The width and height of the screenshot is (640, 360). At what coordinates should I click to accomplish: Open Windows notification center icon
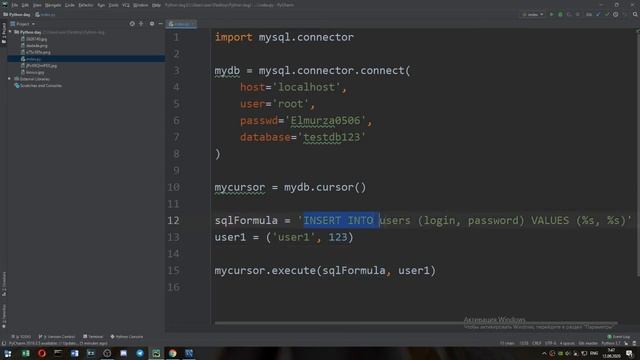click(629, 353)
